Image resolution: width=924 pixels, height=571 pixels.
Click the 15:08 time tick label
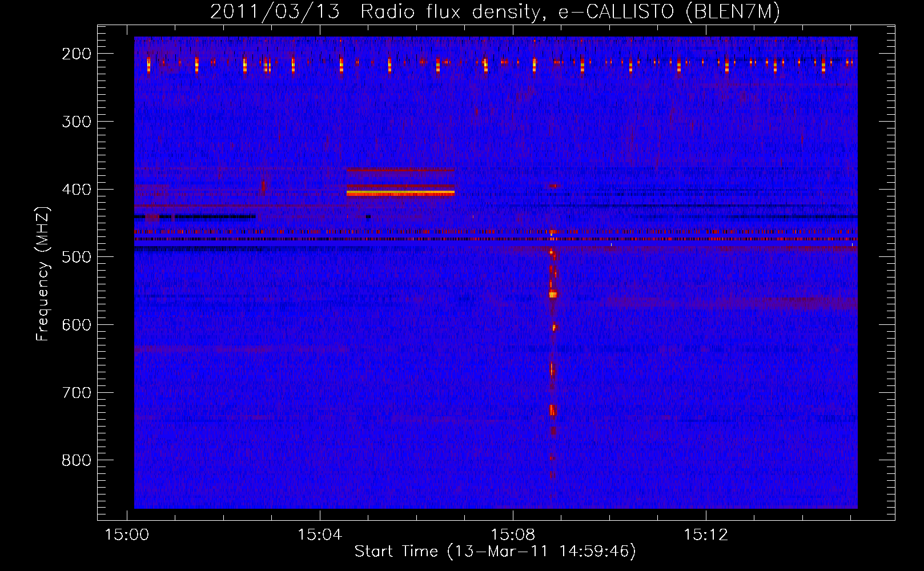(x=513, y=535)
